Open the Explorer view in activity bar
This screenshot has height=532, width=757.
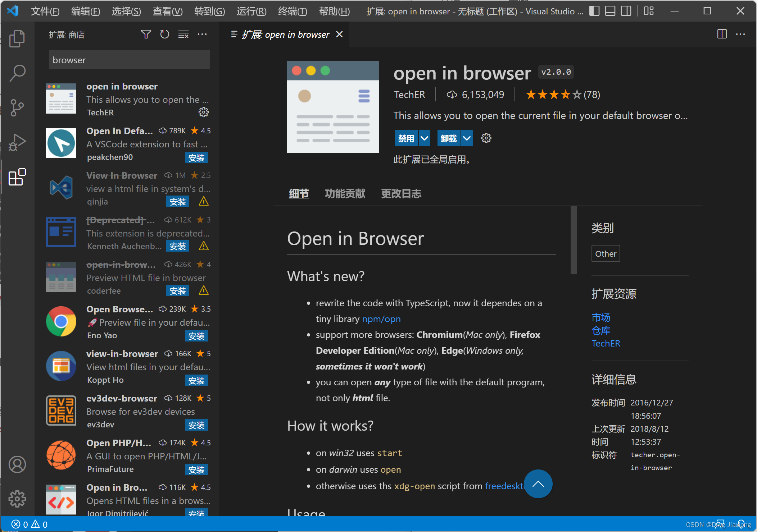17,39
